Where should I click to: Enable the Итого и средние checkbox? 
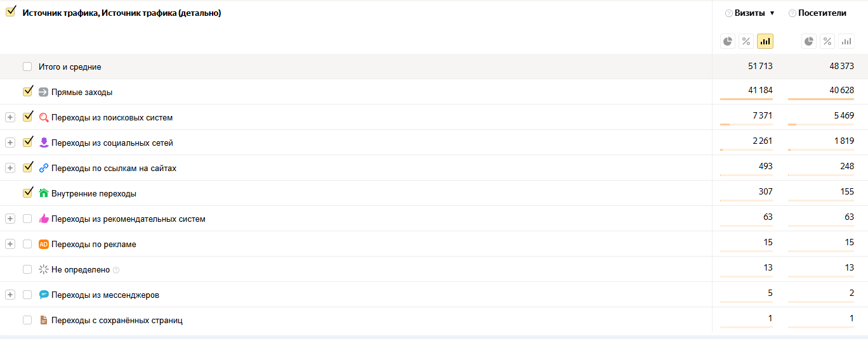pyautogui.click(x=27, y=67)
